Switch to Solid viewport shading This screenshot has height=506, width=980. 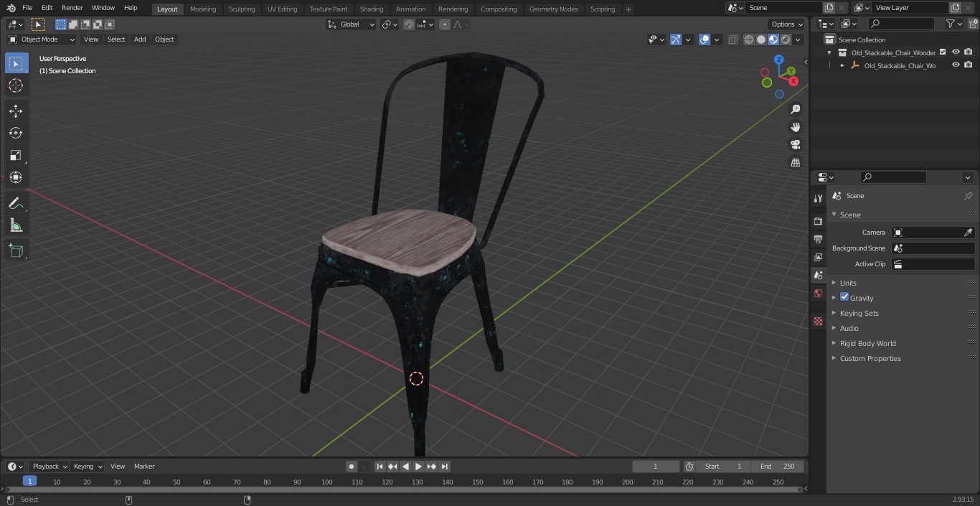point(761,39)
